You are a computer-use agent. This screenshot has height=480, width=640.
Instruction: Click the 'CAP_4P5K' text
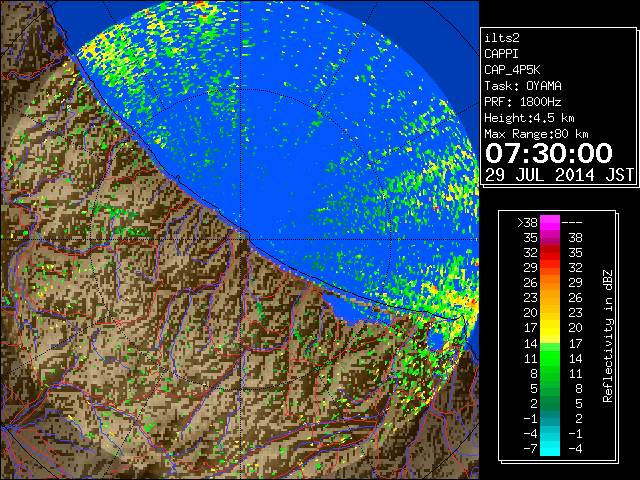tap(512, 70)
